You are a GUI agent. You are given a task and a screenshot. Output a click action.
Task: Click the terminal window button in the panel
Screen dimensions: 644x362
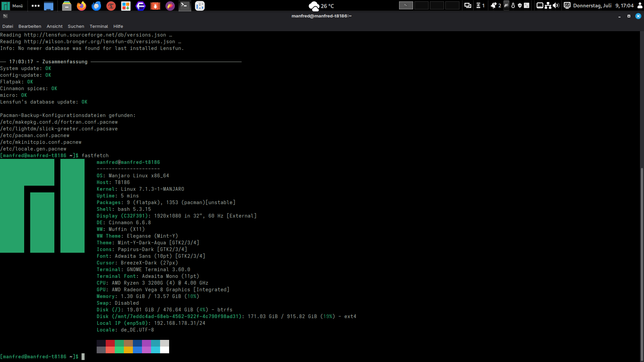(185, 6)
